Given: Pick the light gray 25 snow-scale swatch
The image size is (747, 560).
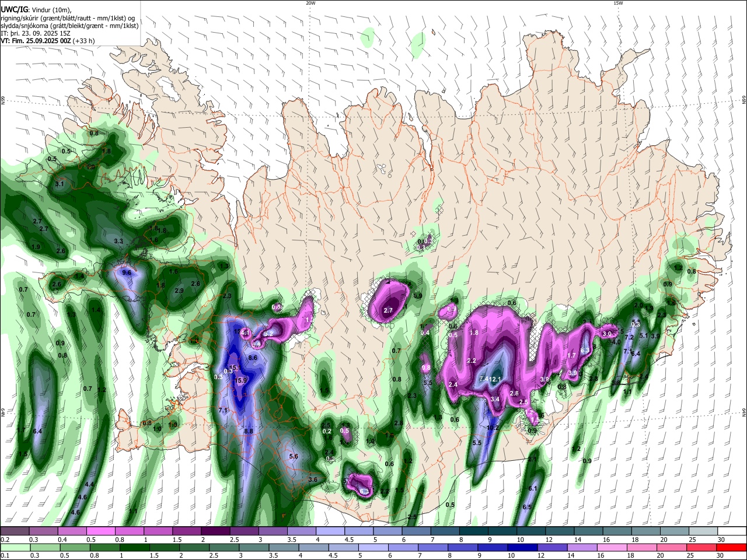Looking at the screenshot, I should [703, 531].
